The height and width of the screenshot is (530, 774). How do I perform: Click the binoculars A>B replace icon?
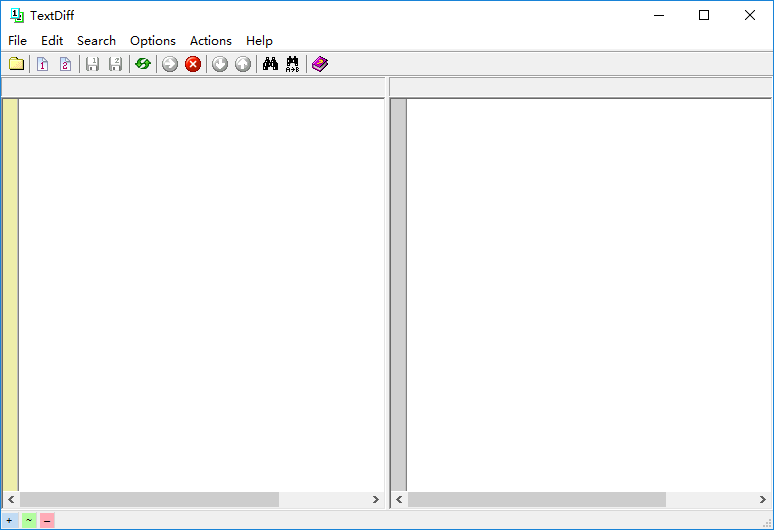point(293,64)
